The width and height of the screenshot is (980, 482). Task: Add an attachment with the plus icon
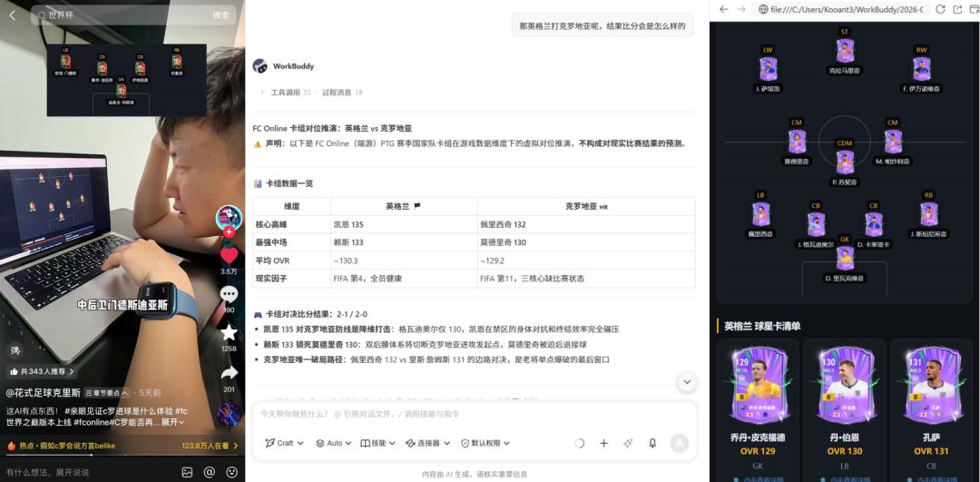coord(603,443)
